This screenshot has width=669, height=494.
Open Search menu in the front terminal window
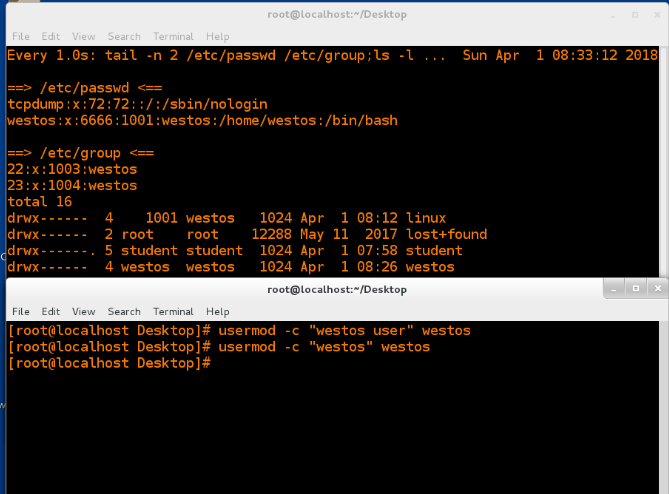tap(124, 312)
